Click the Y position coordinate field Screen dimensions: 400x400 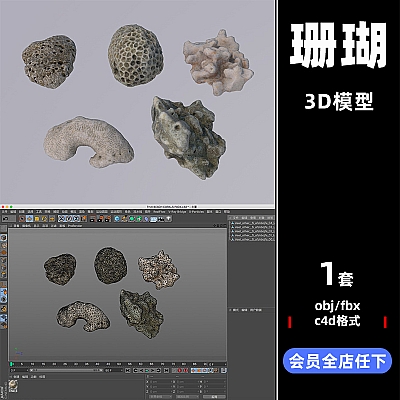(x=160, y=386)
